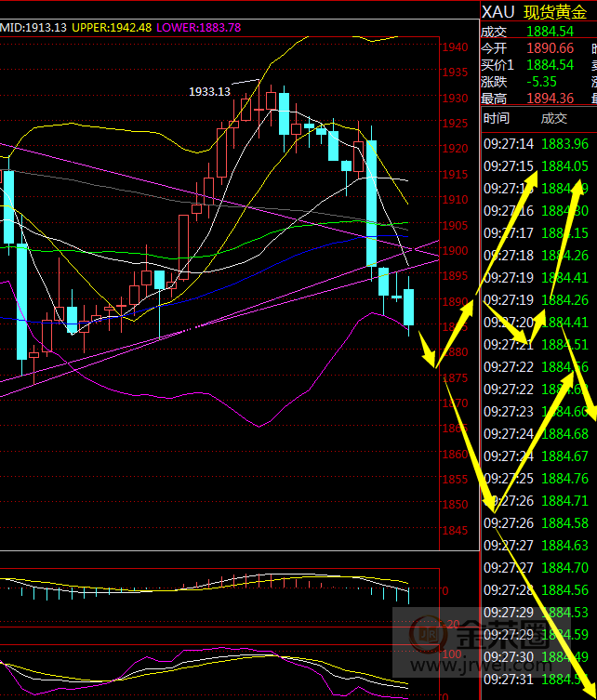The width and height of the screenshot is (597, 700).
Task: Click the 买价1 value 1884.54
Action: (550, 65)
